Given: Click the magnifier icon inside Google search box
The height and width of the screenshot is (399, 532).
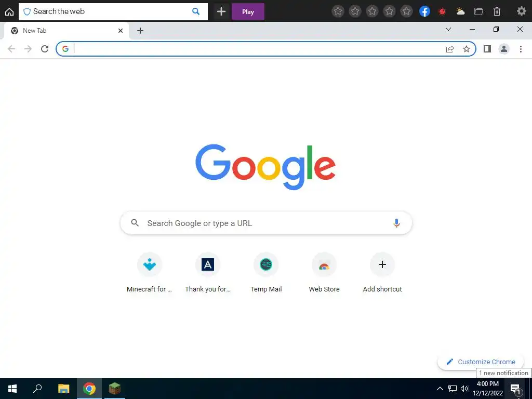Looking at the screenshot, I should click(135, 223).
